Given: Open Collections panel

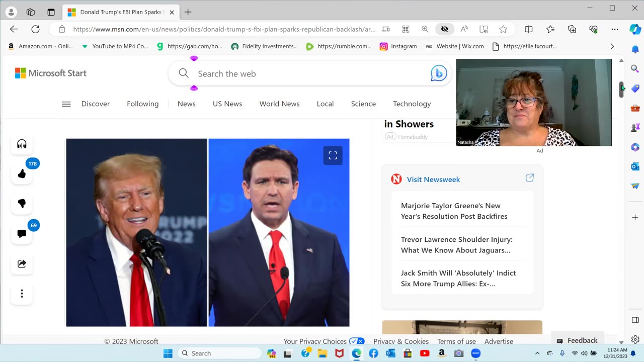Looking at the screenshot, I should (572, 29).
